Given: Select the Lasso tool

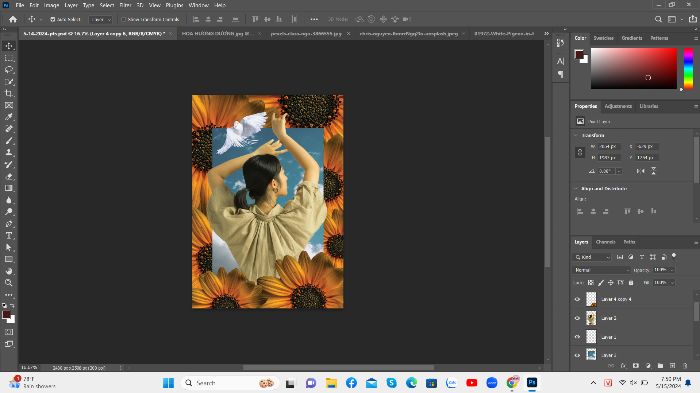Looking at the screenshot, I should [9, 70].
